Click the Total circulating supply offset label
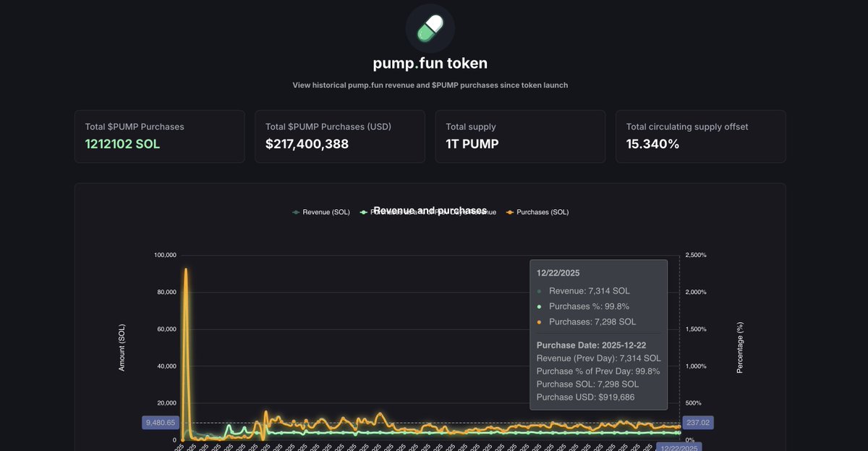The image size is (868, 451). 687,127
